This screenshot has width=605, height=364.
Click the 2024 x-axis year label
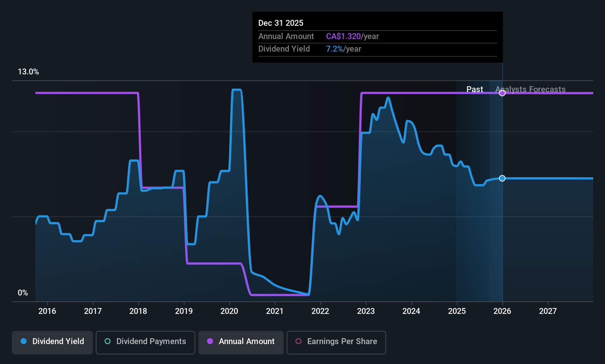click(x=411, y=311)
